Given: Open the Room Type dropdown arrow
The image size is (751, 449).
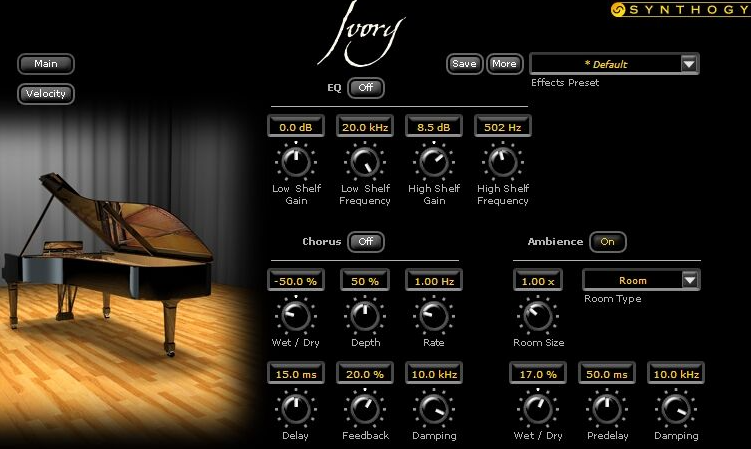Looking at the screenshot, I should (x=690, y=280).
